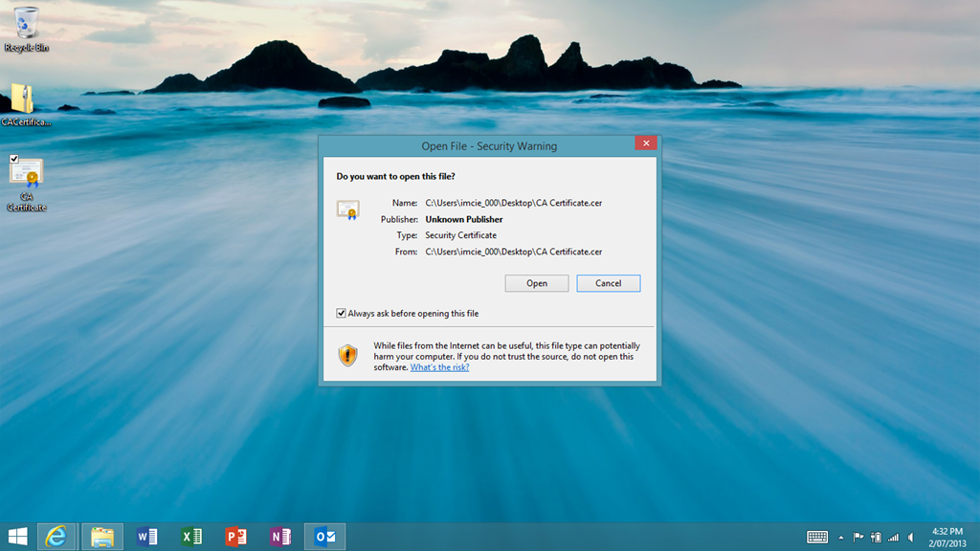Switch to Outlook in the taskbar
The width and height of the screenshot is (980, 551).
[x=324, y=537]
